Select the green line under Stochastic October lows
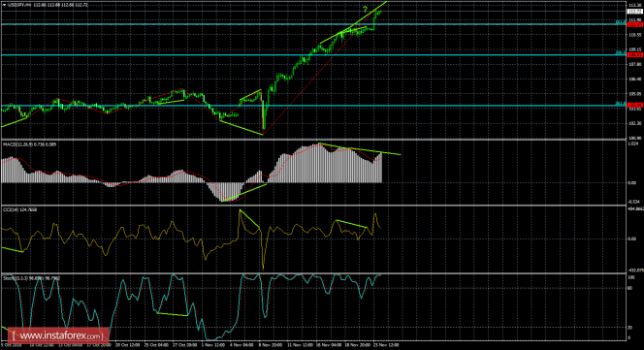Screen dimensions: 644x350 click(172, 314)
